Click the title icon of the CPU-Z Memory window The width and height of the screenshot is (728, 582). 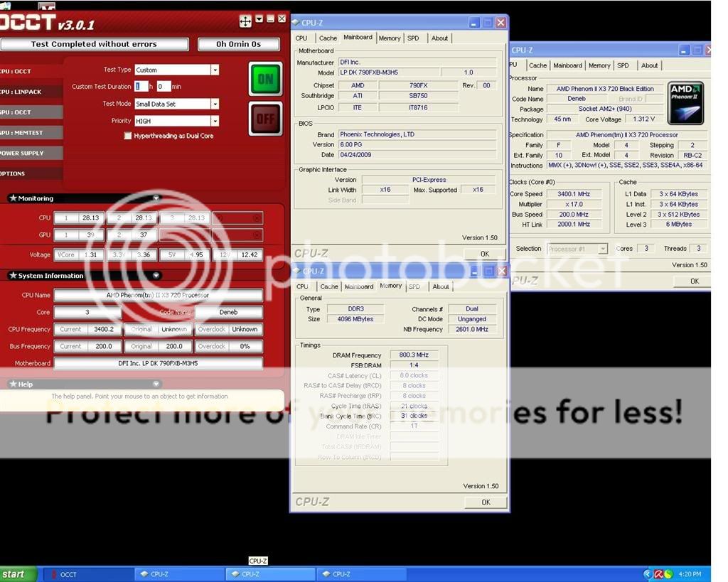pos(296,271)
